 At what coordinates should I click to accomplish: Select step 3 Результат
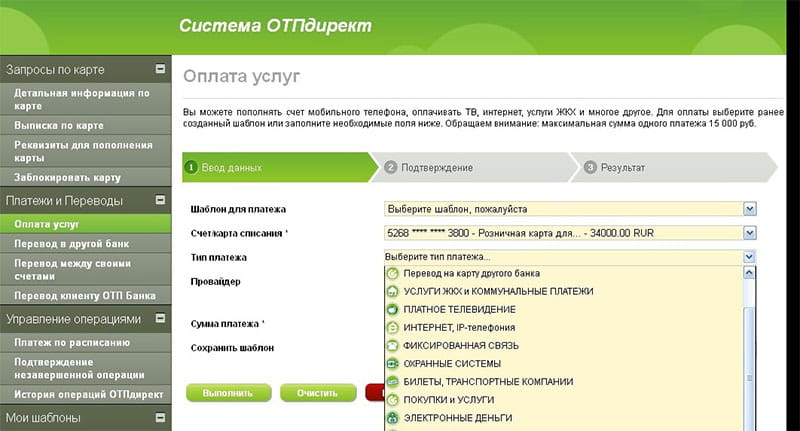point(673,167)
